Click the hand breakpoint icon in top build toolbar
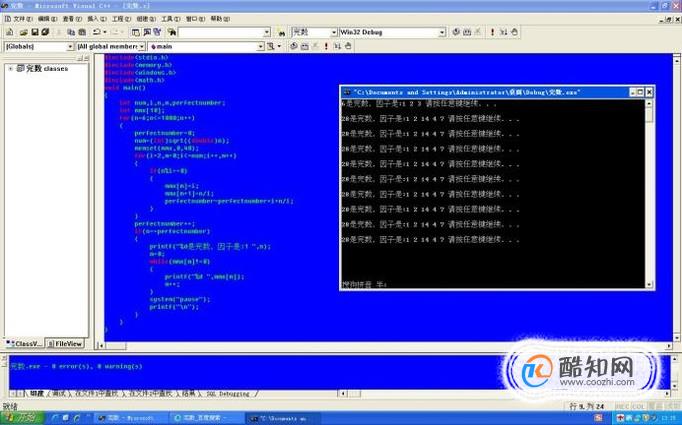Viewport: 682px width, 425px height. pyautogui.click(x=514, y=32)
